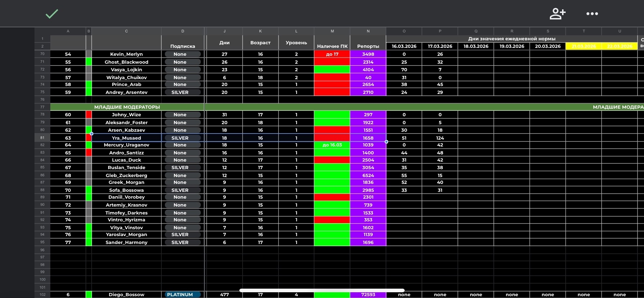Click row 81 header number
The height and width of the screenshot is (298, 644).
click(x=42, y=137)
